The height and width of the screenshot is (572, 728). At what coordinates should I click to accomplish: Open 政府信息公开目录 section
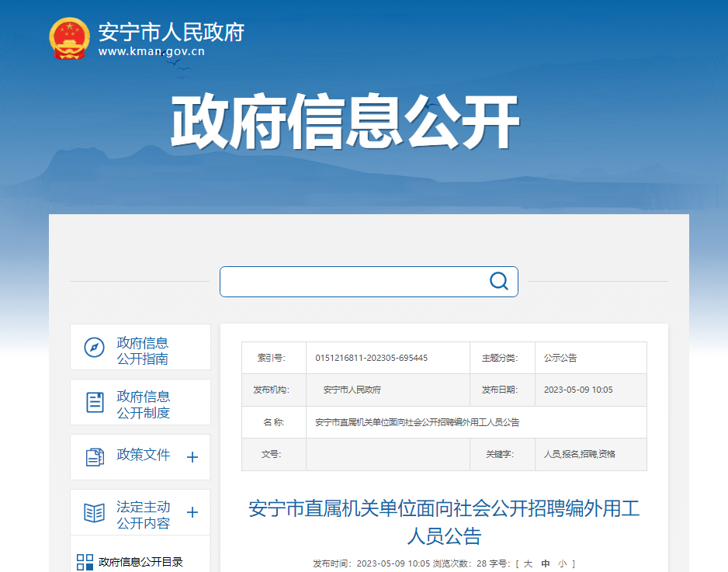click(x=140, y=562)
